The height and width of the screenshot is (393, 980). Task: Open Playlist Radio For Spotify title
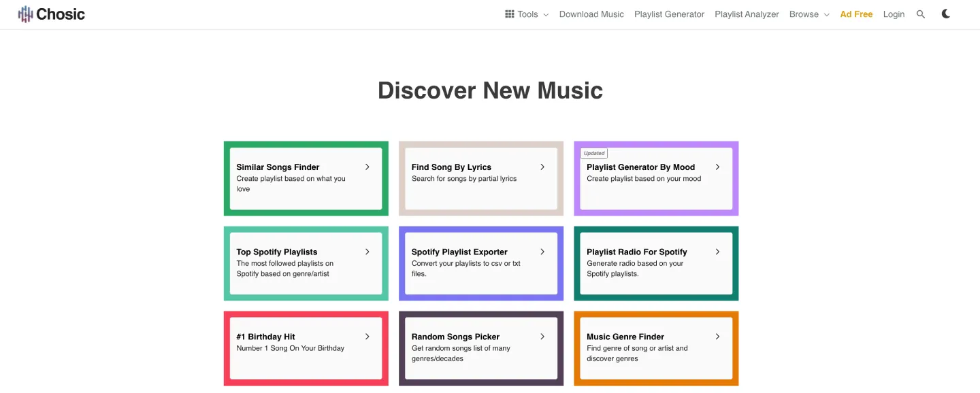click(637, 252)
